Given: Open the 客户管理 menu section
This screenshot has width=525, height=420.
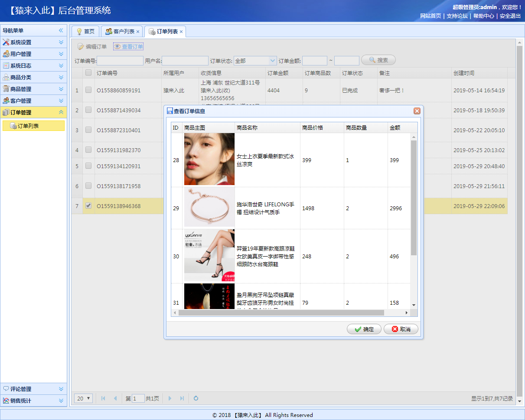Looking at the screenshot, I should (33, 101).
